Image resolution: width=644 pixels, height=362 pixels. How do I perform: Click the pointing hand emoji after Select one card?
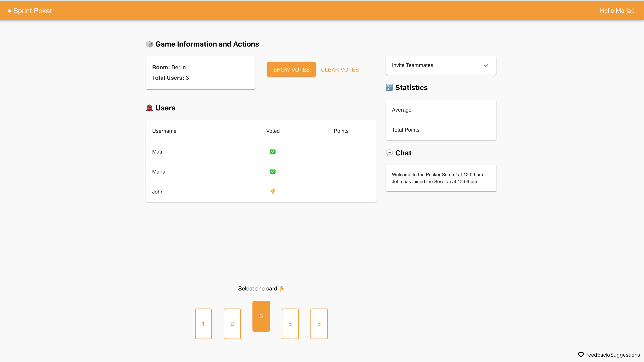click(282, 289)
